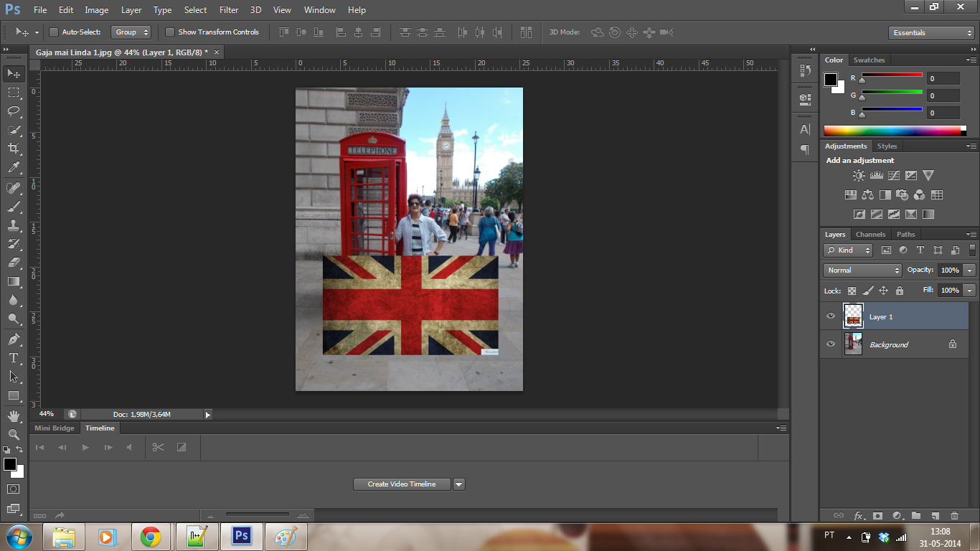This screenshot has width=980, height=551.
Task: Select the Spot Healing Brush tool
Action: coord(14,188)
